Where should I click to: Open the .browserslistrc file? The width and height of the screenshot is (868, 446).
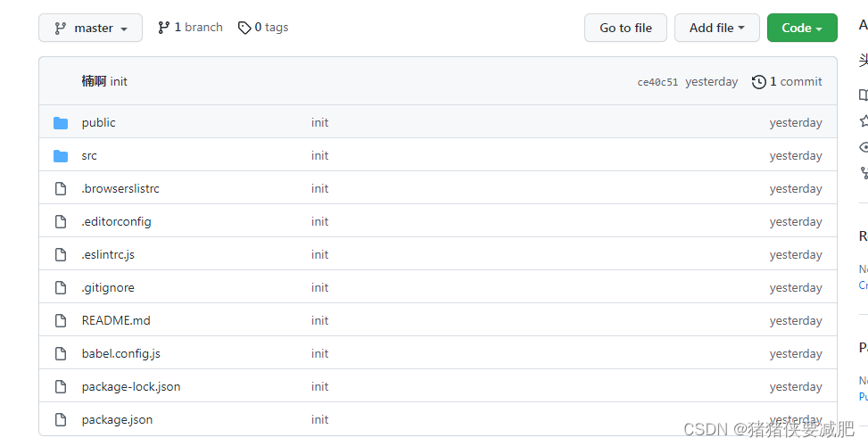click(x=120, y=189)
